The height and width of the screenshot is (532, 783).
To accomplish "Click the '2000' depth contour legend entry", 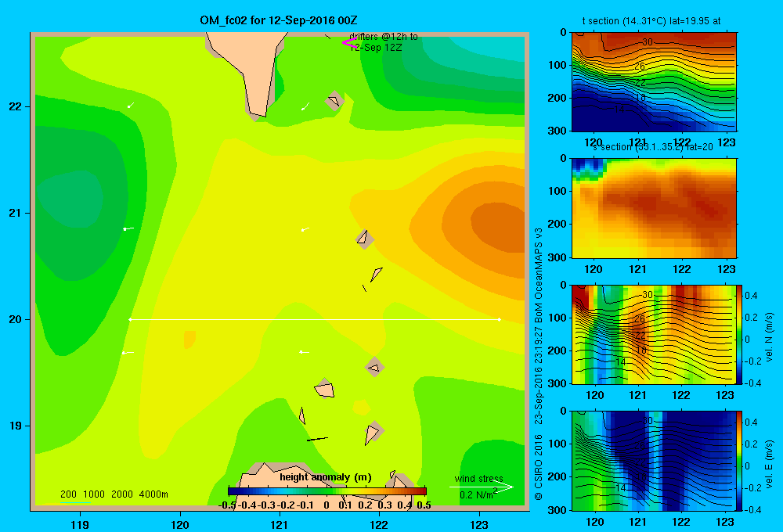I will 122,494.
